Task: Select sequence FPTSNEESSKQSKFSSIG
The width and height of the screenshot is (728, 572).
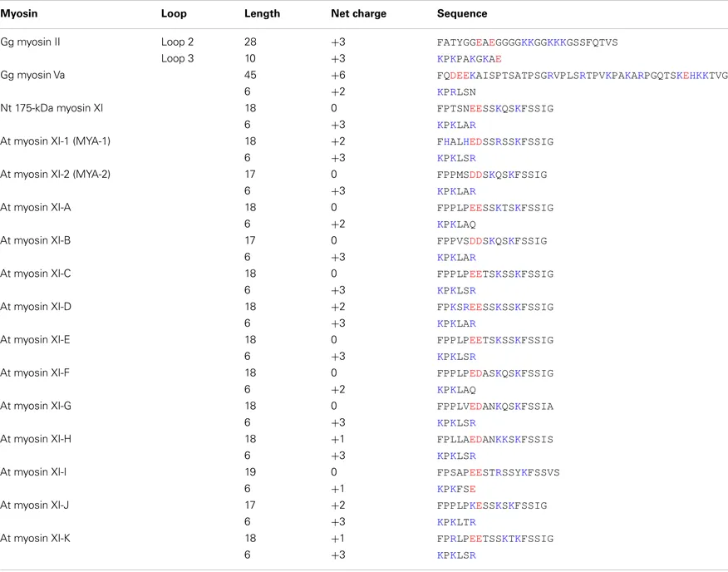Action: pyautogui.click(x=495, y=108)
